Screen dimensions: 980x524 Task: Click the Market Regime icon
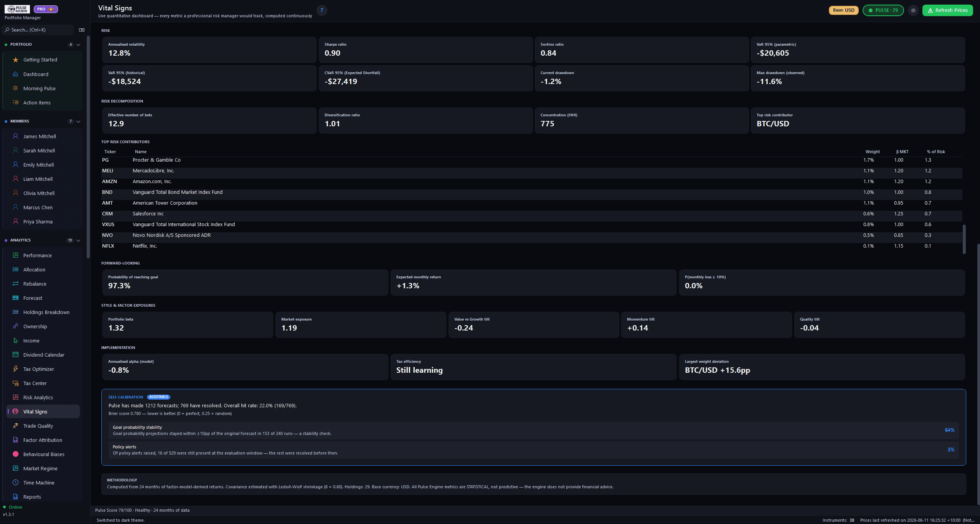[x=15, y=468]
